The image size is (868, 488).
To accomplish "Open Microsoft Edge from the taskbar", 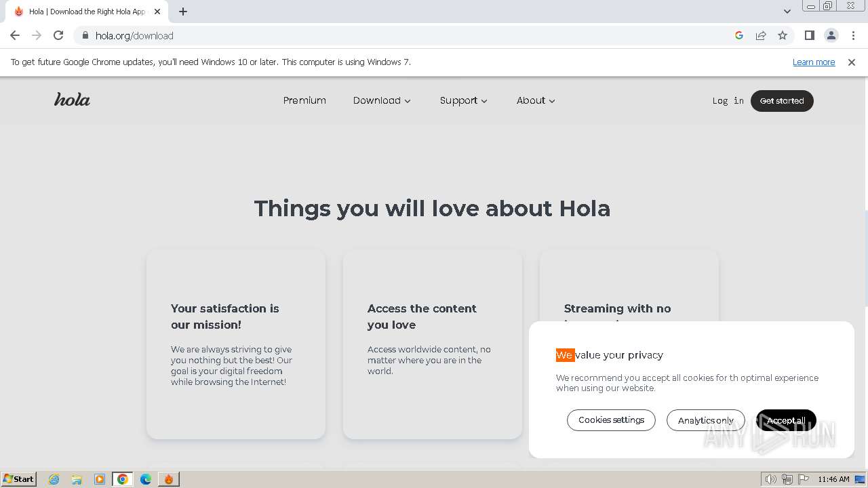I will click(x=146, y=479).
